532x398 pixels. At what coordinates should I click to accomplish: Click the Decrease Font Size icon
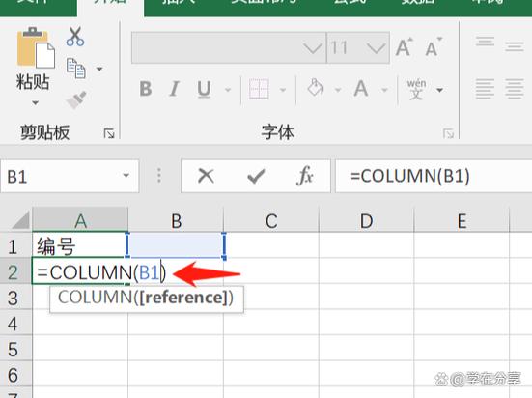[434, 47]
